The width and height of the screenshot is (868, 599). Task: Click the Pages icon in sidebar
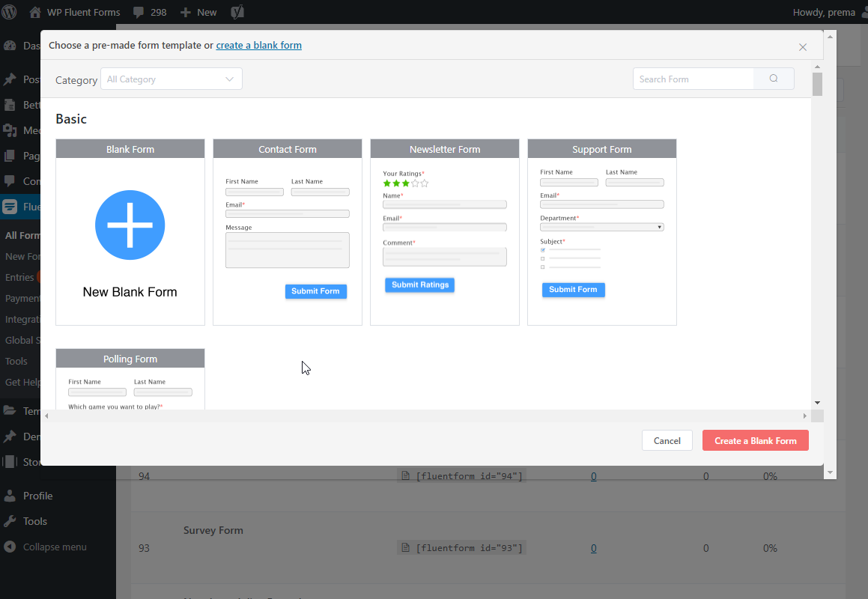click(10, 156)
